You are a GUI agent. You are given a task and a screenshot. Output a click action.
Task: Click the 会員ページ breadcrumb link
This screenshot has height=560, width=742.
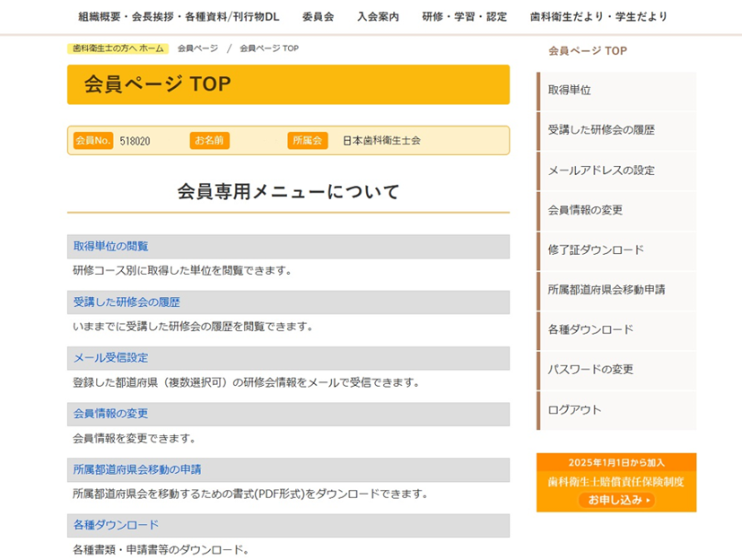click(197, 48)
